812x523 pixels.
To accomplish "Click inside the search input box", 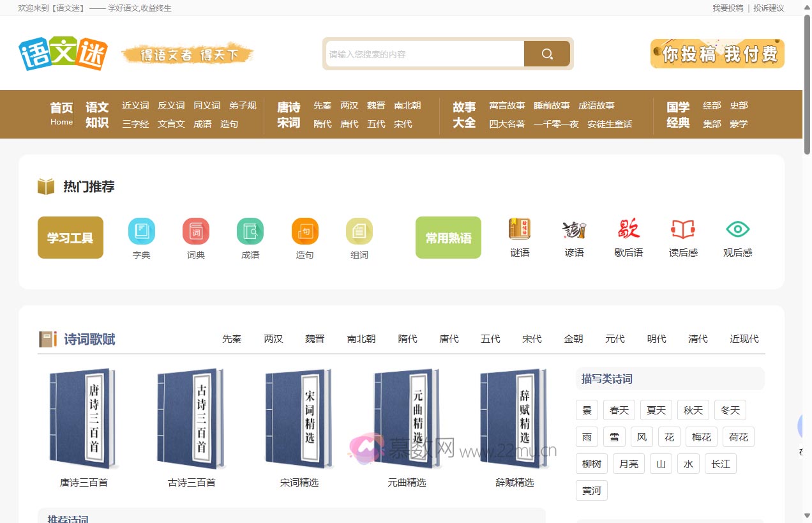I will (x=423, y=54).
